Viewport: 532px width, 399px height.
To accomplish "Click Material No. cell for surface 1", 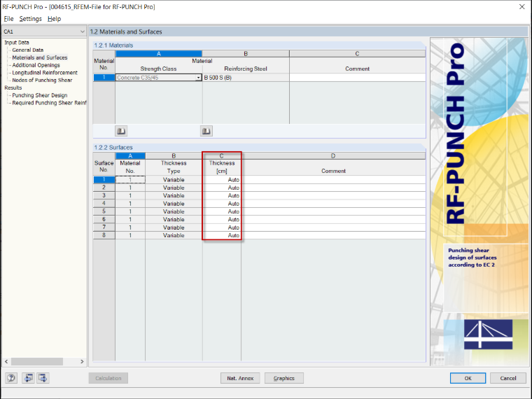I will tap(130, 180).
